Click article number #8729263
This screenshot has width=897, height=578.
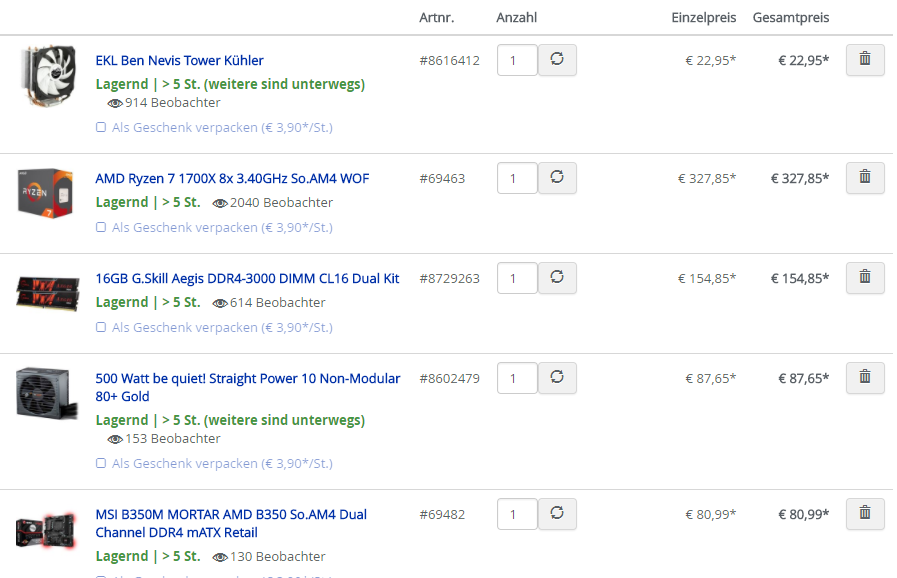(x=449, y=279)
